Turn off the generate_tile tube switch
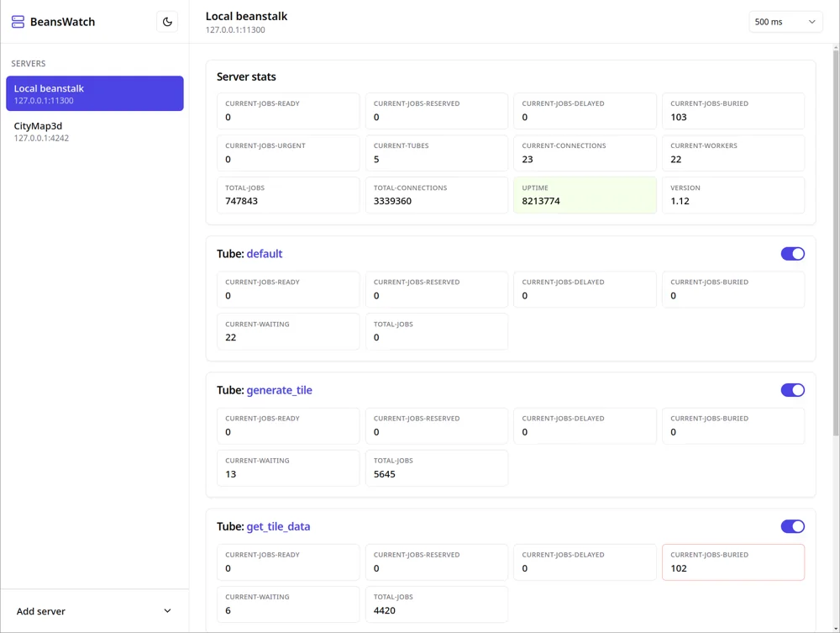 point(792,390)
